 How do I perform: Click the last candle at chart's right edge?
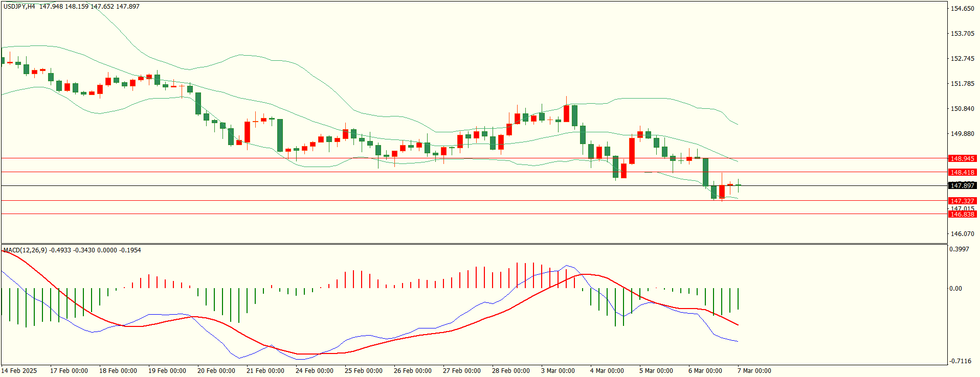[x=738, y=185]
